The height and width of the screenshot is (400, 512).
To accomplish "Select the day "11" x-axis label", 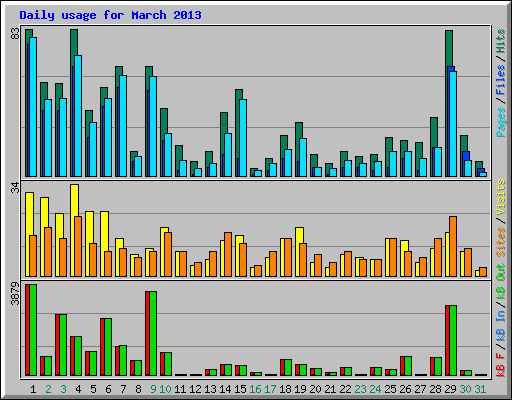I will point(180,389).
